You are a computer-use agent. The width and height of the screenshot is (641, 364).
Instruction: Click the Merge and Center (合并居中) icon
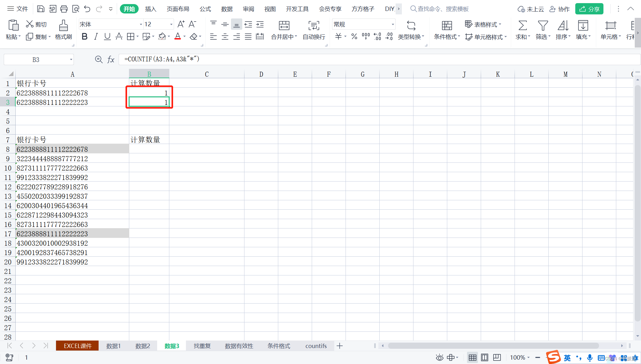pos(284,25)
